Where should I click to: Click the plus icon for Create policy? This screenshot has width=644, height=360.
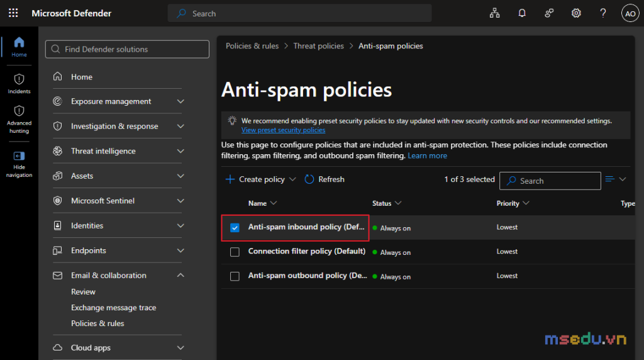click(230, 179)
